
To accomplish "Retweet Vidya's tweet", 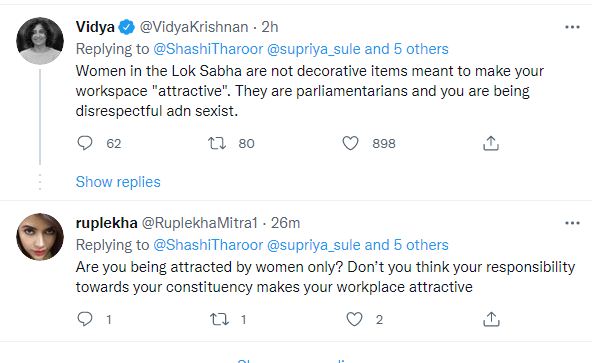I will pyautogui.click(x=217, y=143).
